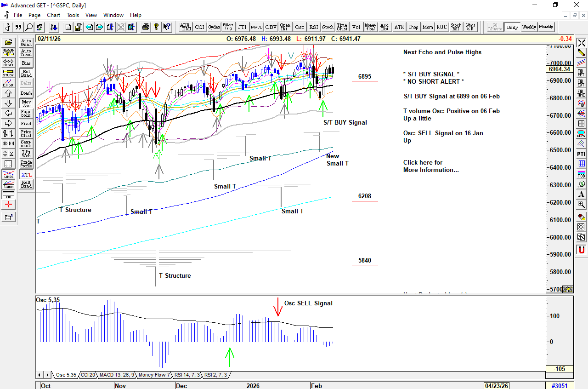Toggle the Bol Band overlay button
Image resolution: width=588 pixels, height=389 pixels.
tap(26, 73)
